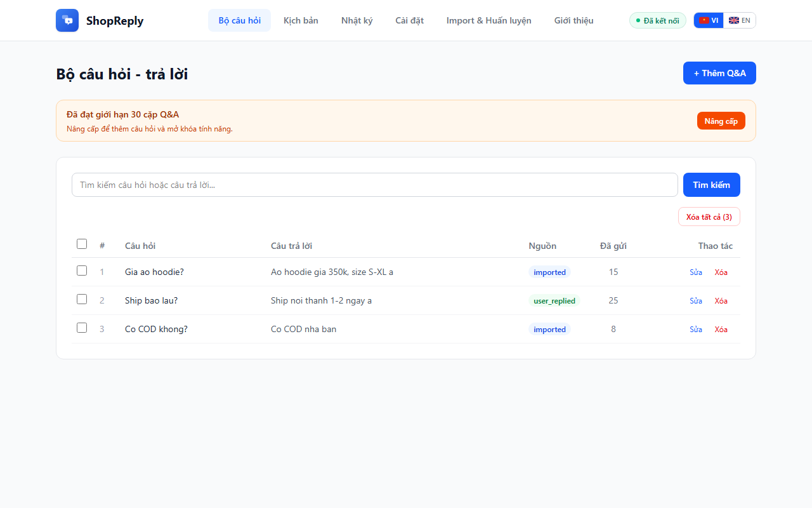Image resolution: width=812 pixels, height=508 pixels.
Task: Check the 'Co COD khong?' row checkbox
Action: click(82, 328)
